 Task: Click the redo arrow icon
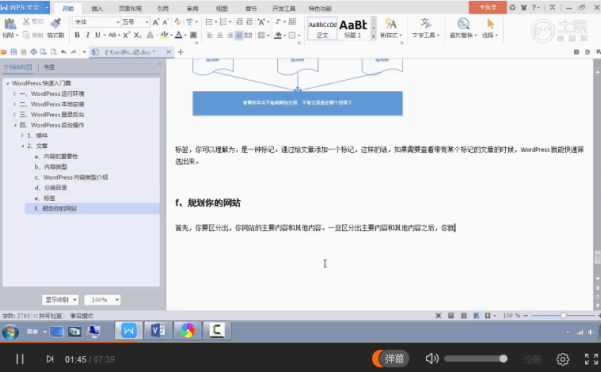pyautogui.click(x=74, y=52)
